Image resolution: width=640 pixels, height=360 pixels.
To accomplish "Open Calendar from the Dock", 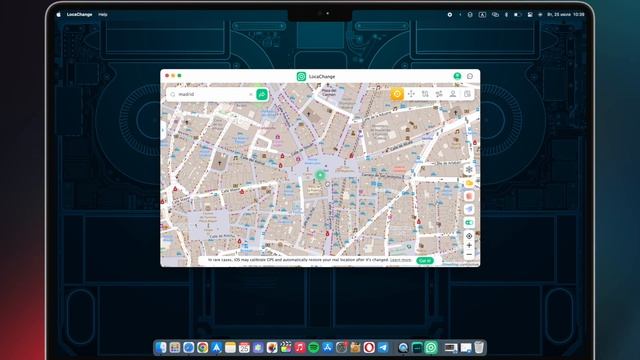I will click(244, 347).
